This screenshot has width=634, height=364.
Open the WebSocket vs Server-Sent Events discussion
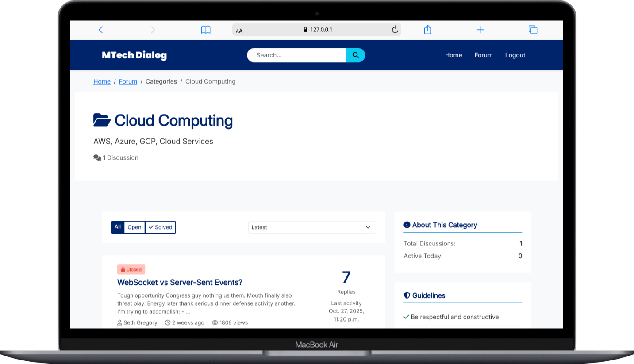[x=180, y=282]
